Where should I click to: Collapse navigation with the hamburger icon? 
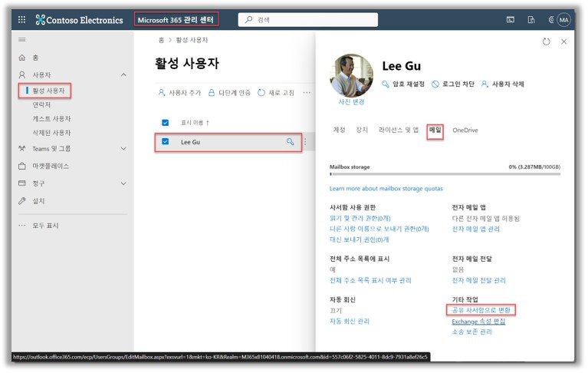pos(21,39)
